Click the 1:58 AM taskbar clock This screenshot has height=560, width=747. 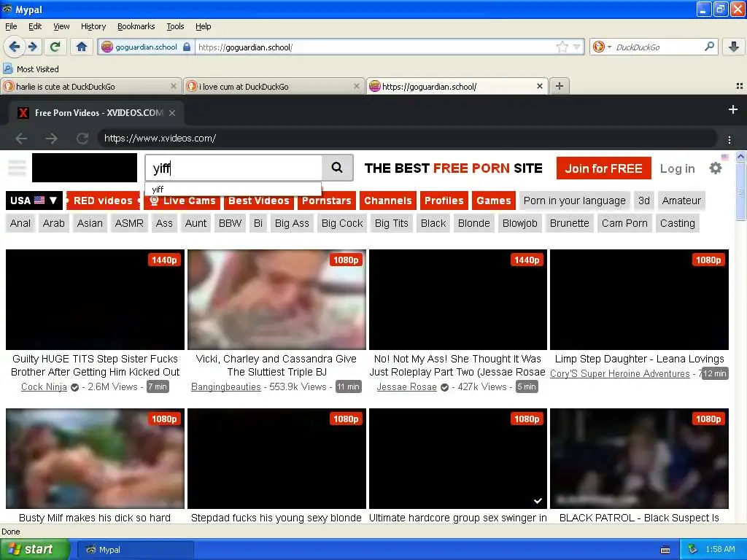point(720,549)
